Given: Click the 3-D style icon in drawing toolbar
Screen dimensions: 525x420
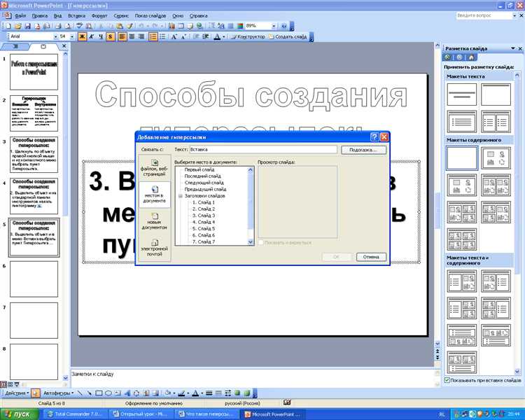Looking at the screenshot, I should [x=246, y=393].
